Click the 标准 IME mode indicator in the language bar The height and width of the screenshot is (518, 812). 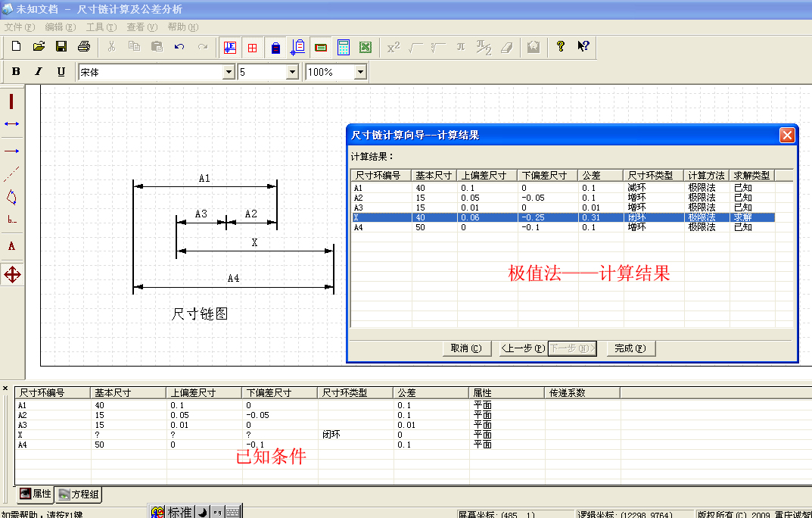pos(179,512)
